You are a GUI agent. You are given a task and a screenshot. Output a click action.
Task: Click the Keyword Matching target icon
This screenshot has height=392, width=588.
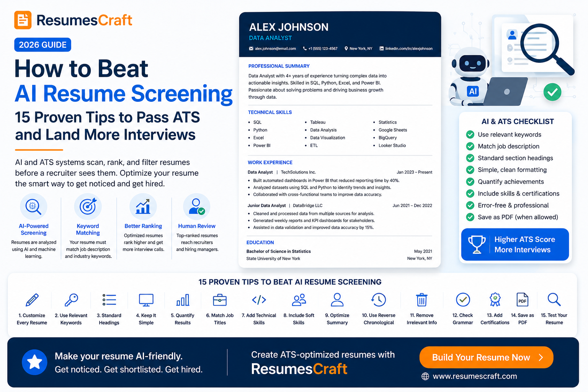pos(88,206)
